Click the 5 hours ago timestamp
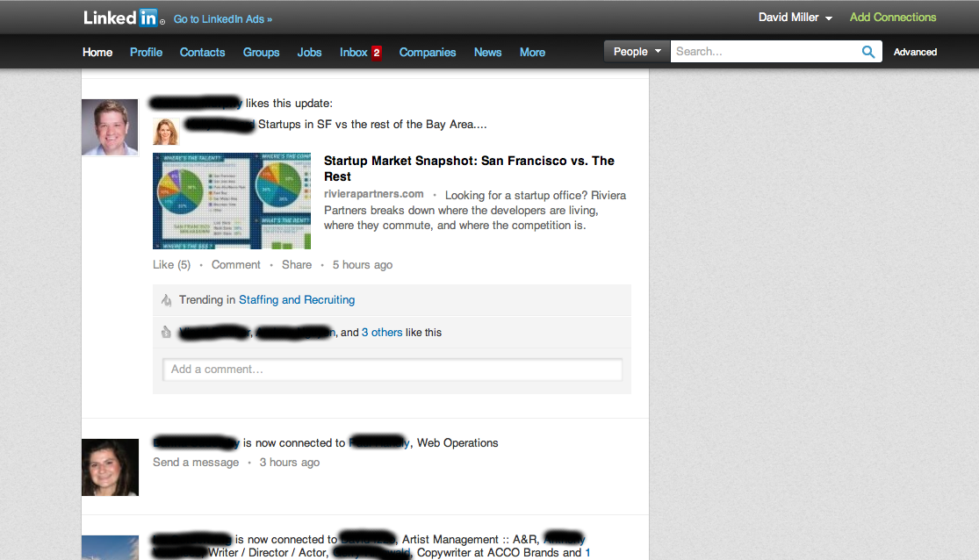The image size is (979, 560). click(363, 265)
